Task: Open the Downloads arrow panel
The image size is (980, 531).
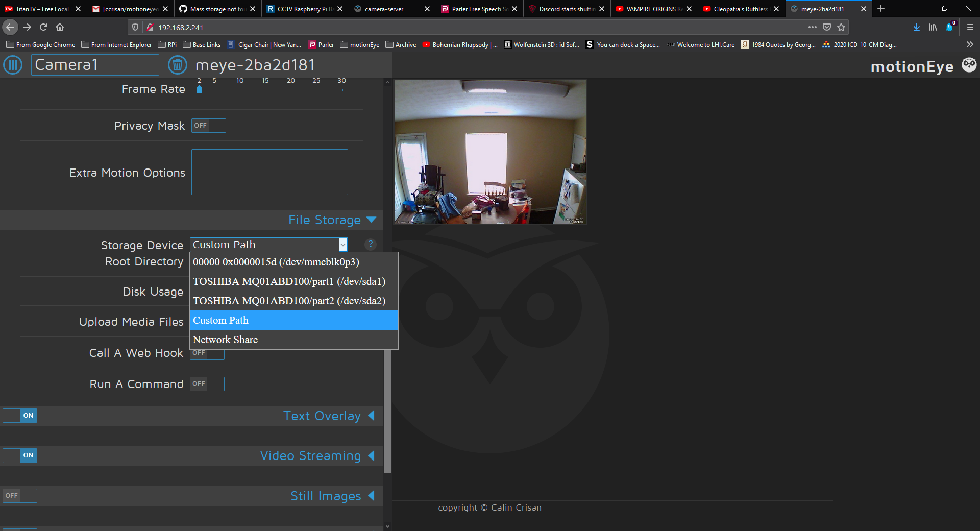Action: pos(917,27)
